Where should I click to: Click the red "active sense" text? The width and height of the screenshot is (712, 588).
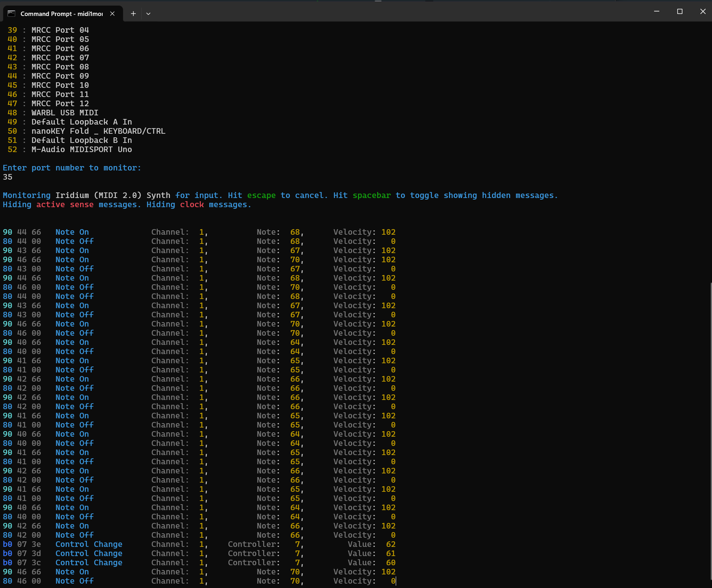[65, 205]
